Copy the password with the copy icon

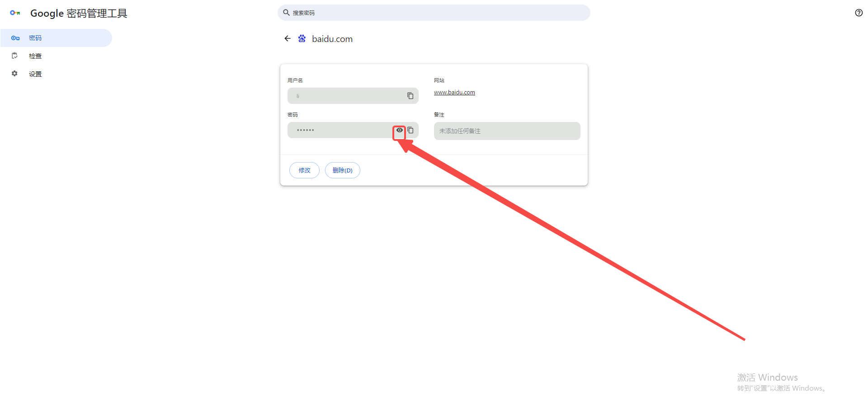(x=410, y=130)
